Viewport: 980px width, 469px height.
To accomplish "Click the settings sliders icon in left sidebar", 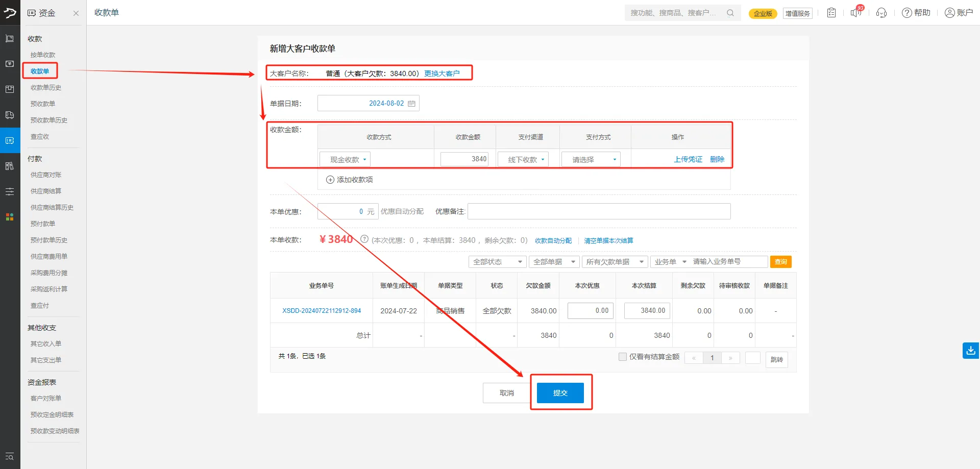I will point(9,191).
